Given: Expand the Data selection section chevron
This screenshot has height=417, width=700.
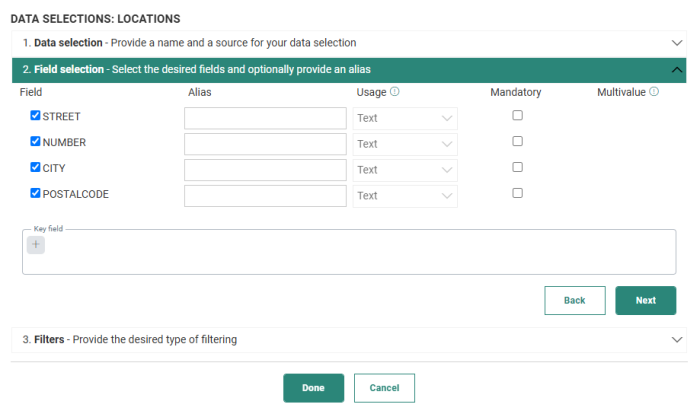Looking at the screenshot, I should click(677, 43).
